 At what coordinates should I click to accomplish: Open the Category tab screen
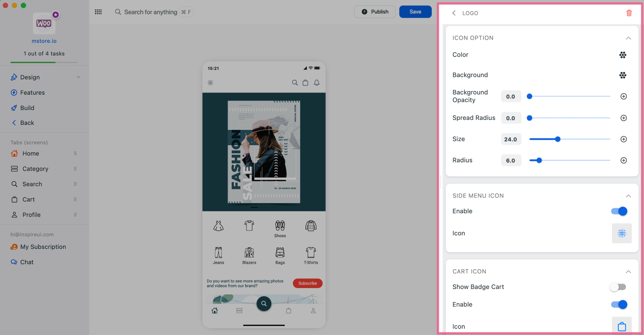(35, 169)
